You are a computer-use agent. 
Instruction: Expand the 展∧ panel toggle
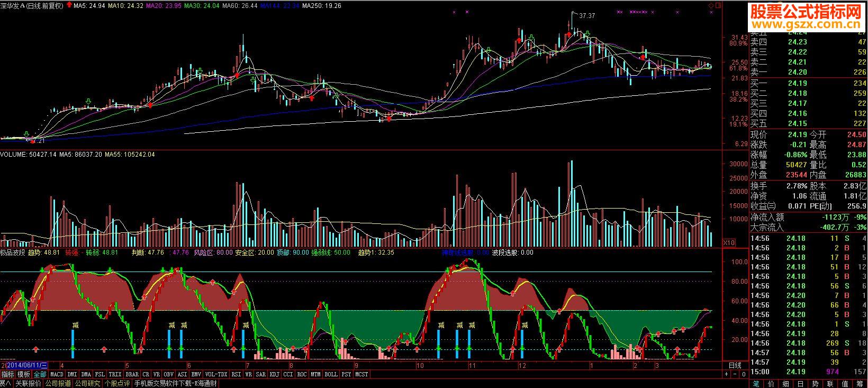5,384
